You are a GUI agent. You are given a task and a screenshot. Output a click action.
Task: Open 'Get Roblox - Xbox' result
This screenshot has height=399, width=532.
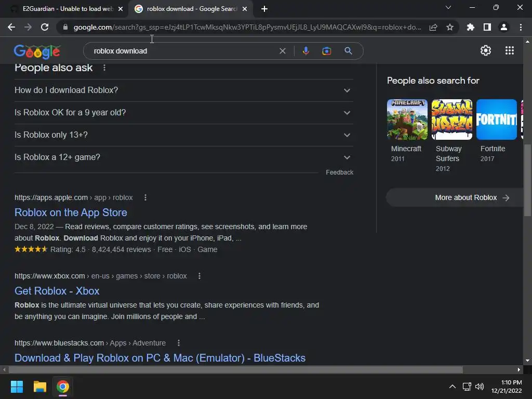[57, 291]
